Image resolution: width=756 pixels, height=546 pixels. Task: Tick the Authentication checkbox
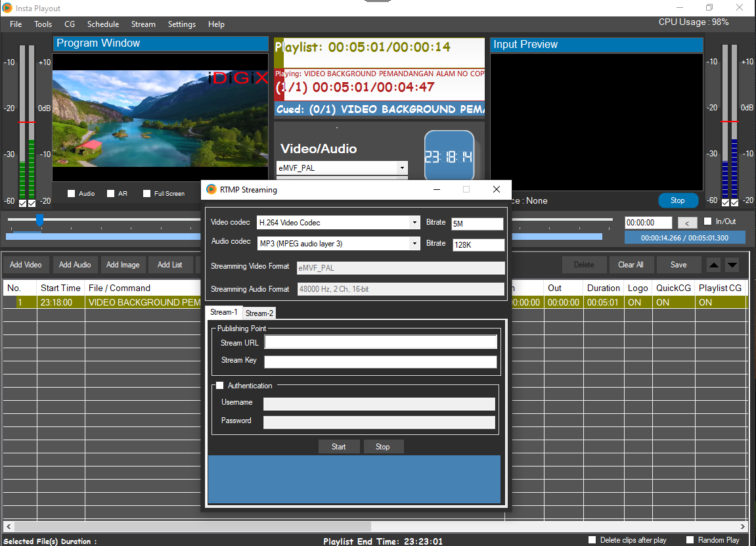coord(220,386)
